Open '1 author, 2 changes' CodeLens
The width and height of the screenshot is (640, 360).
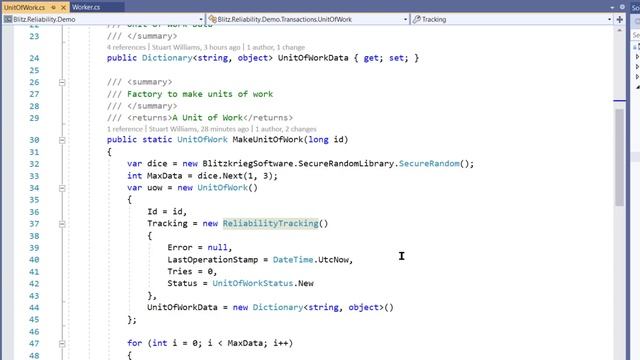286,129
